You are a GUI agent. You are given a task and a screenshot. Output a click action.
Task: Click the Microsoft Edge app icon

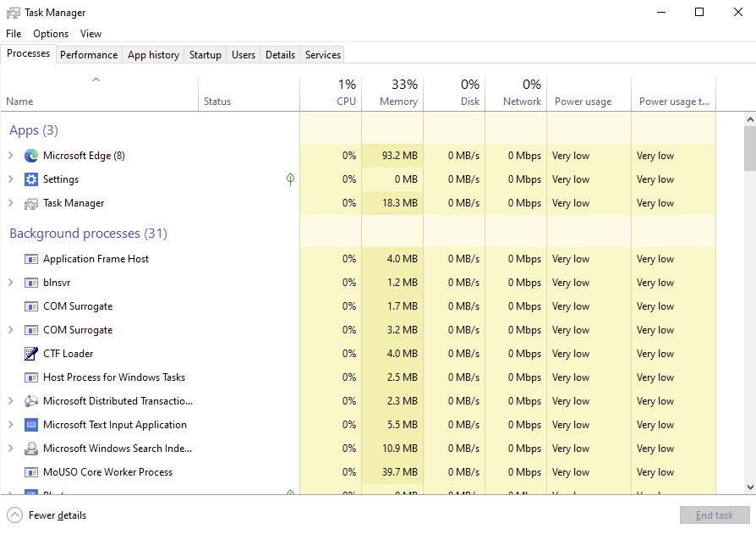click(x=30, y=156)
